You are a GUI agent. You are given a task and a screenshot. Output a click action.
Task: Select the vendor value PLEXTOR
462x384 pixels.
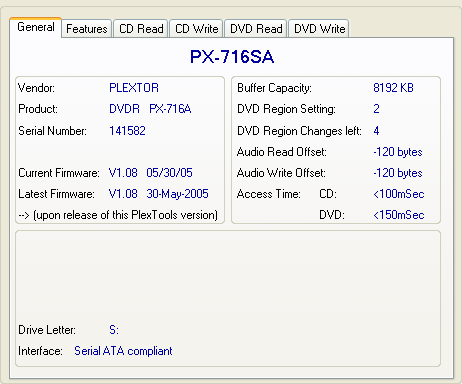pyautogui.click(x=134, y=88)
